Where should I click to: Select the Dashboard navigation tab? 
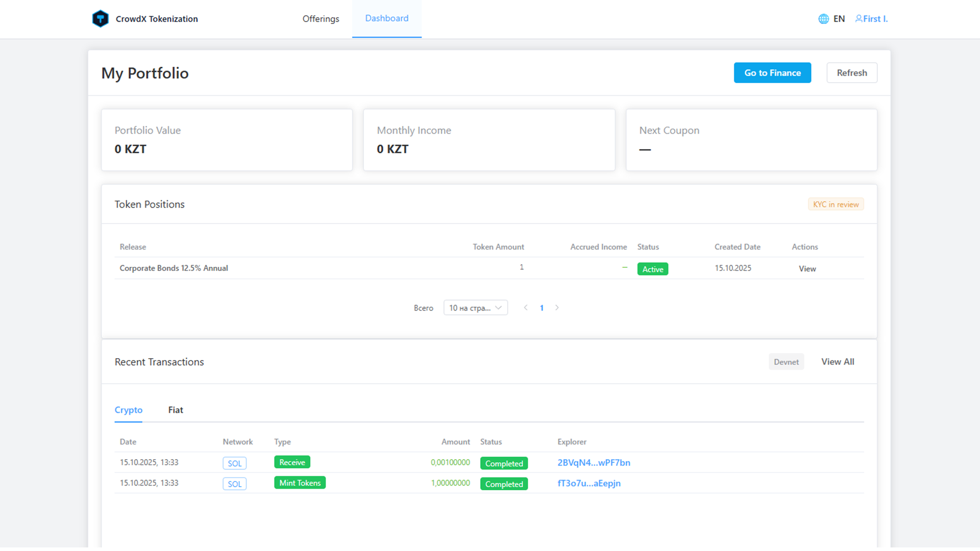click(386, 18)
